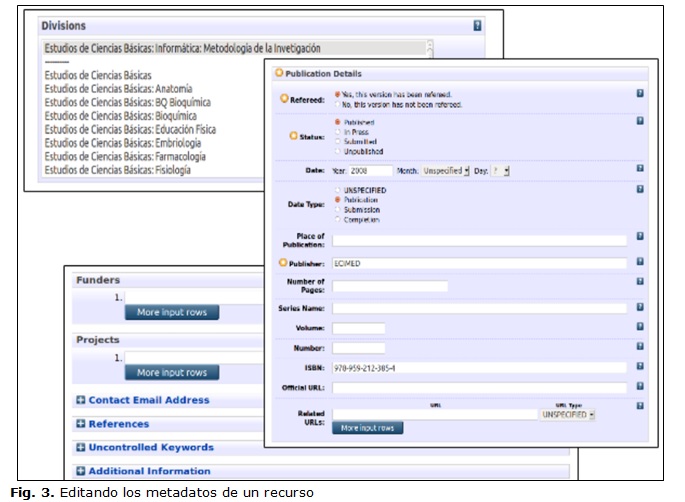Open the URL Type dropdown
685x502 pixels.
click(x=567, y=413)
